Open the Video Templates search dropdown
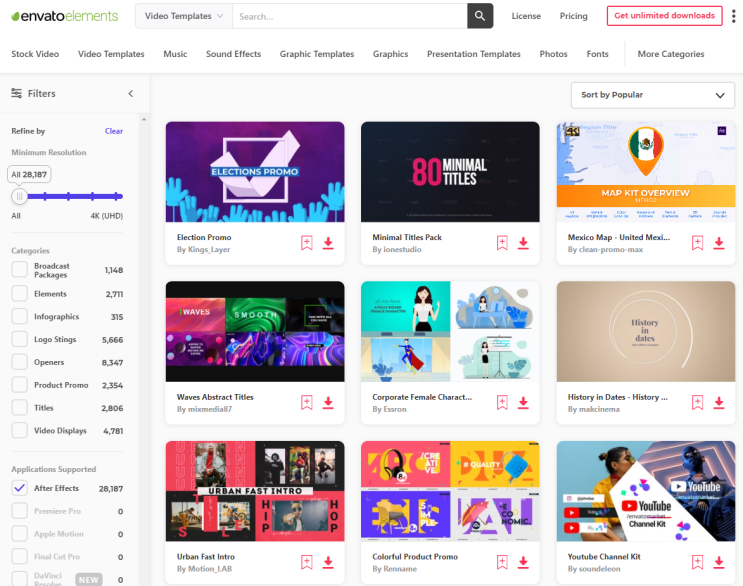 pos(184,16)
